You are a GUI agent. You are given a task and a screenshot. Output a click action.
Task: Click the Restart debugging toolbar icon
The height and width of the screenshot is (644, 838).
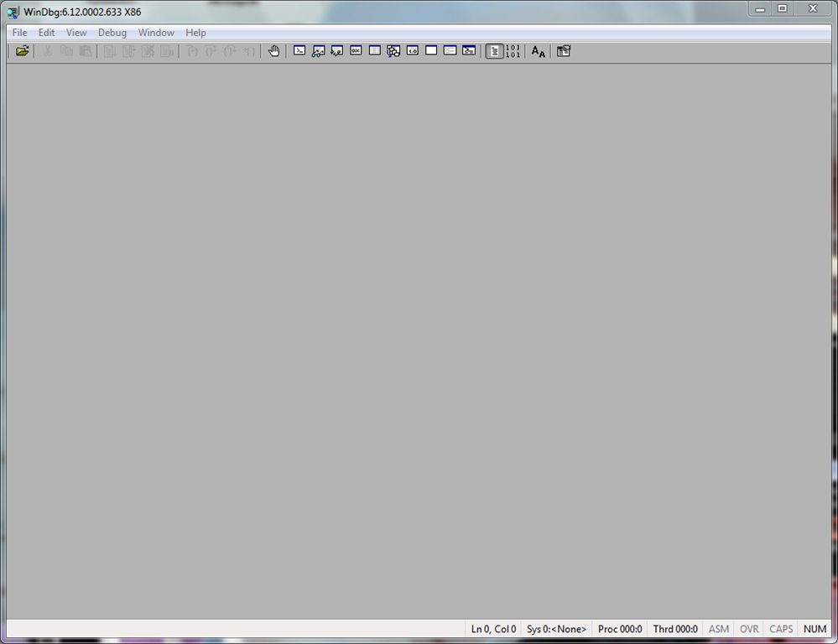coord(129,51)
